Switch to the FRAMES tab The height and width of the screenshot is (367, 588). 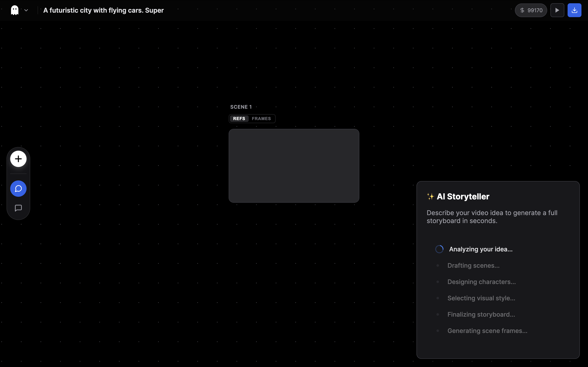(x=261, y=119)
